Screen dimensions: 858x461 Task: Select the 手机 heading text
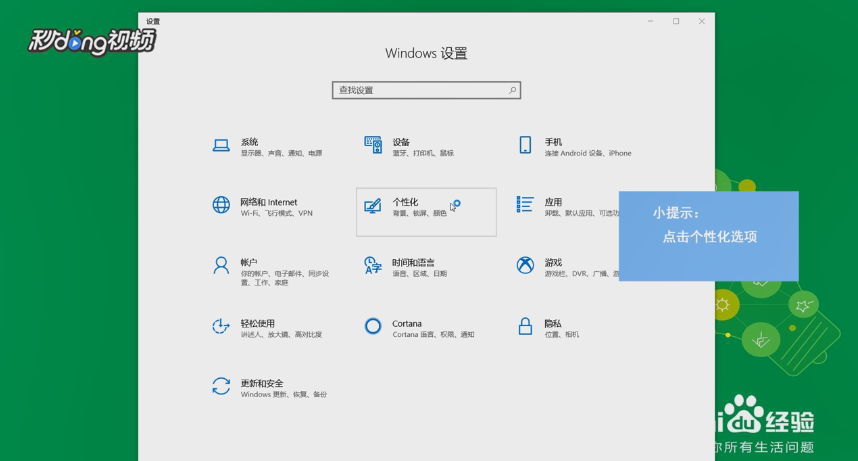pyautogui.click(x=553, y=142)
